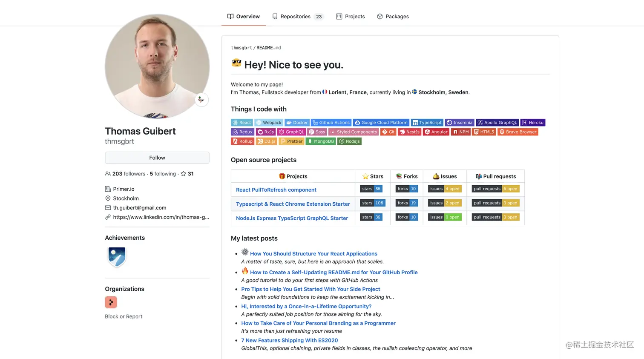Open the 5 following link
The image size is (644, 359).
click(163, 174)
